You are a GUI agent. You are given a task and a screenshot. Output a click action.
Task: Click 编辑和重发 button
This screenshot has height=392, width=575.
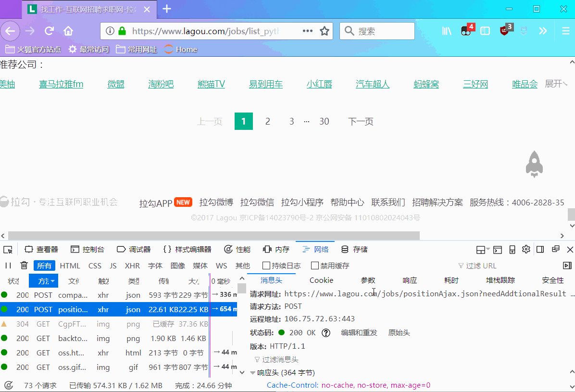359,333
